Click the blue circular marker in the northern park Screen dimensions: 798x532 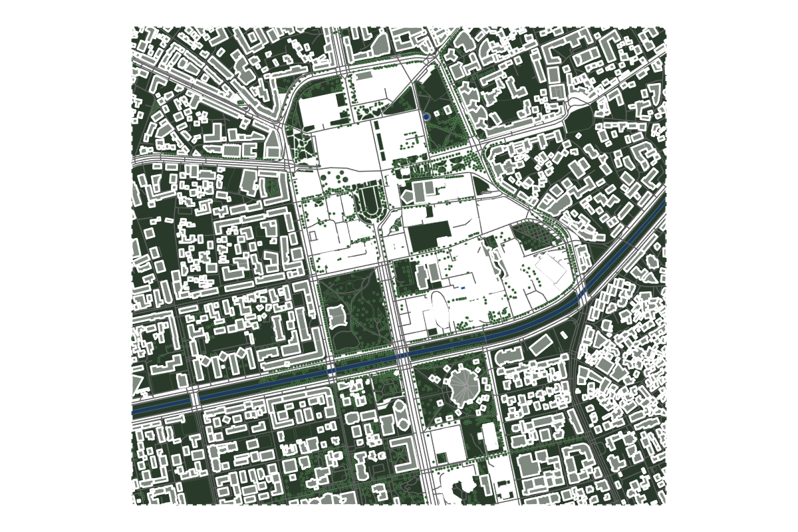point(426,116)
